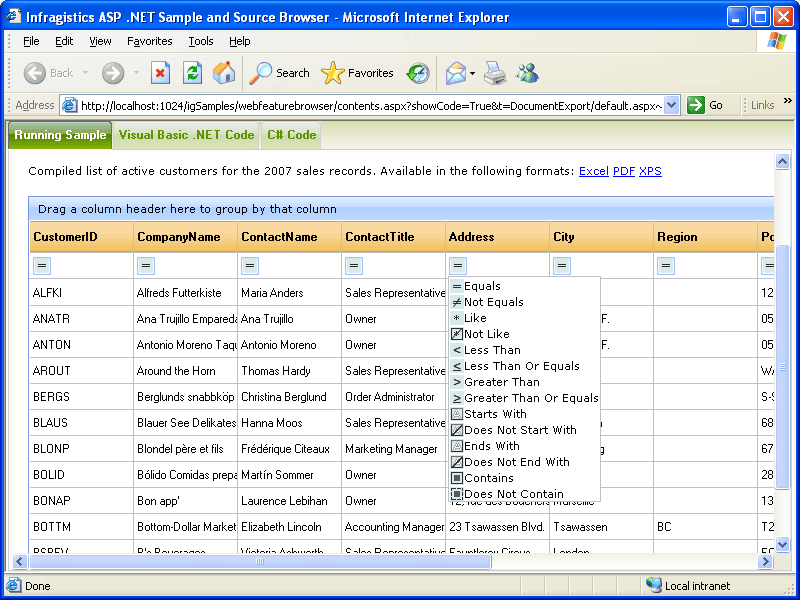
Task: Navigate to the browser home page
Action: click(x=224, y=72)
